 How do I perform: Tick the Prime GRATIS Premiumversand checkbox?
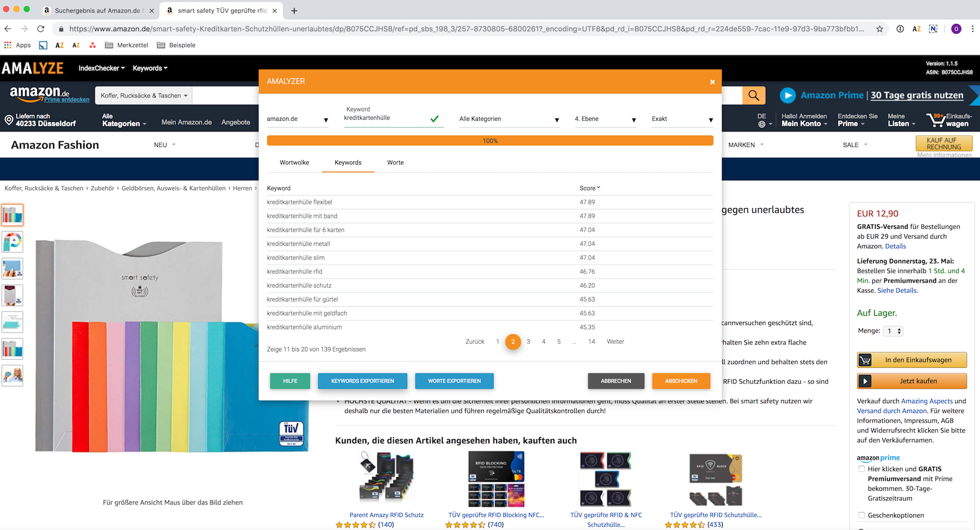tap(862, 469)
